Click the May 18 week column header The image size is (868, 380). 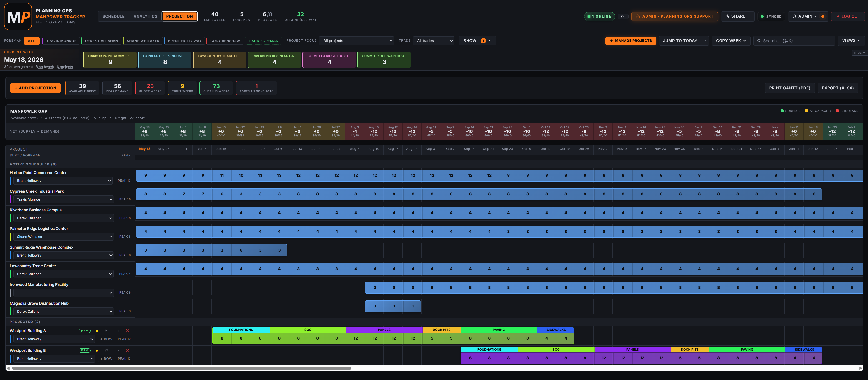145,149
